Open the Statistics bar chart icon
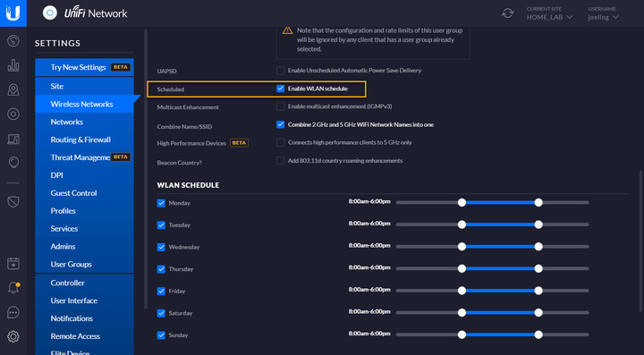Image resolution: width=644 pixels, height=355 pixels. click(13, 65)
